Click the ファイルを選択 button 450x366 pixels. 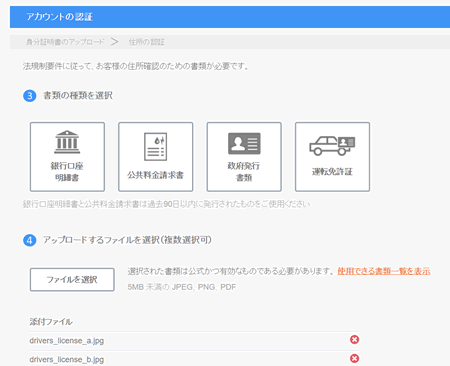coord(72,279)
